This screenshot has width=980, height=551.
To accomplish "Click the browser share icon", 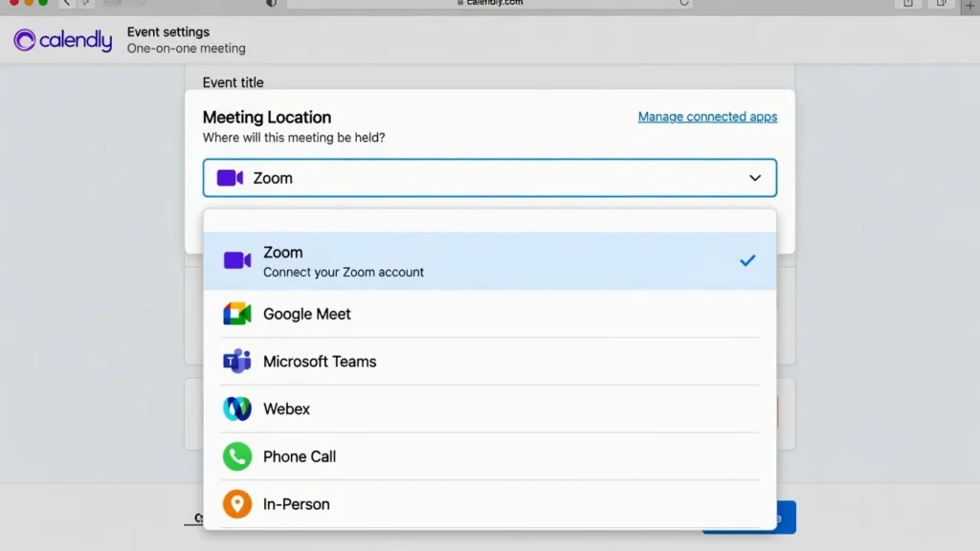I will [x=908, y=3].
